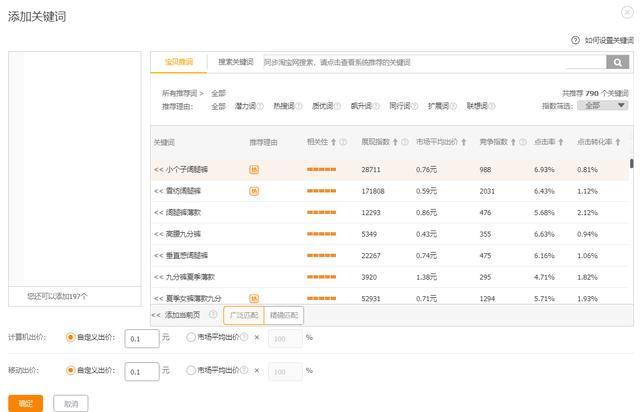Click hot badge in row with 28711
This screenshot has width=640, height=412.
(254, 169)
